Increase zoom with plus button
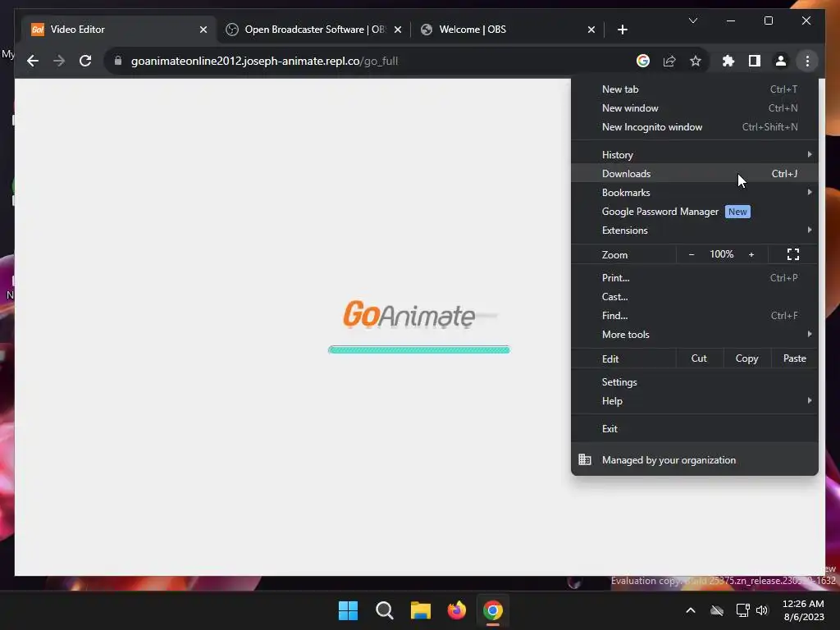 (751, 254)
